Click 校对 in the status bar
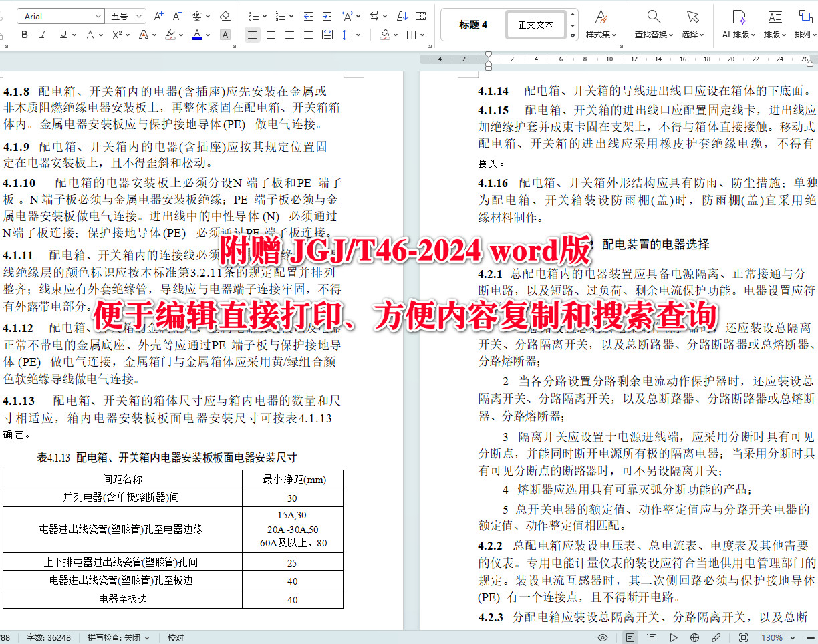 tap(175, 637)
